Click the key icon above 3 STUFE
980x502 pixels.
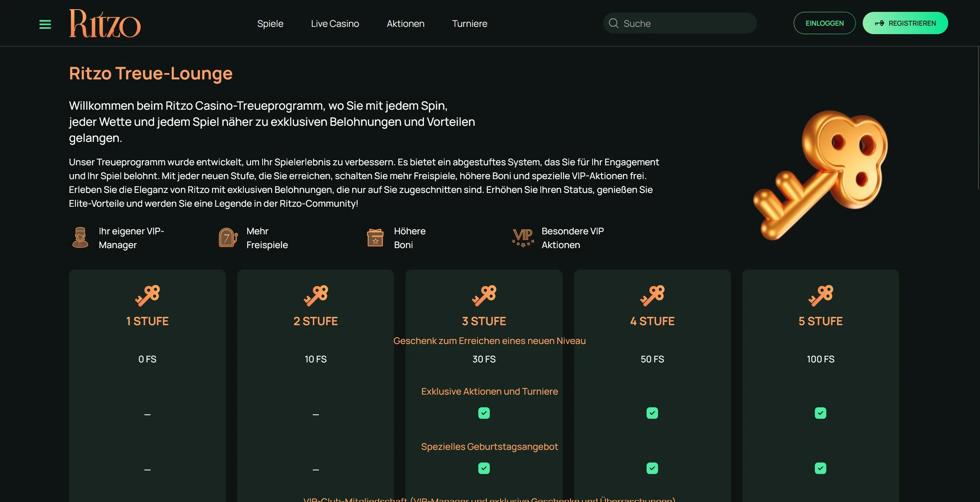pos(484,296)
